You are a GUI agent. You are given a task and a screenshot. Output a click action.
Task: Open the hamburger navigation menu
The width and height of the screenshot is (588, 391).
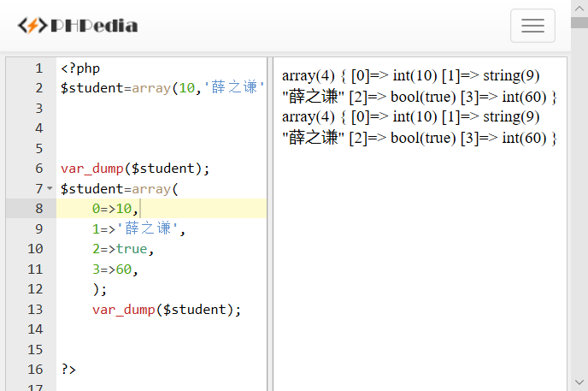pos(532,26)
